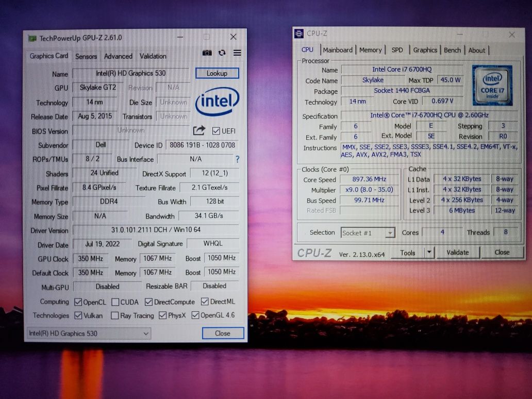Click the Multiplier value x9.0

click(x=369, y=190)
